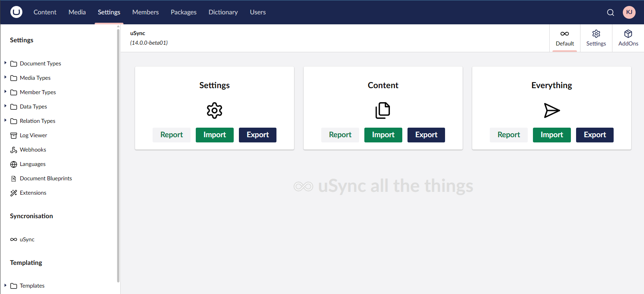Open the Extensions item

(x=33, y=193)
